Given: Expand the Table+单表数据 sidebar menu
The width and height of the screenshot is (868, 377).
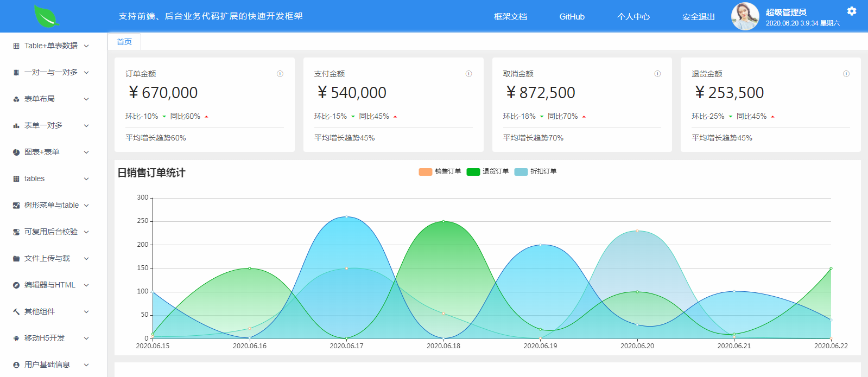Looking at the screenshot, I should 51,46.
